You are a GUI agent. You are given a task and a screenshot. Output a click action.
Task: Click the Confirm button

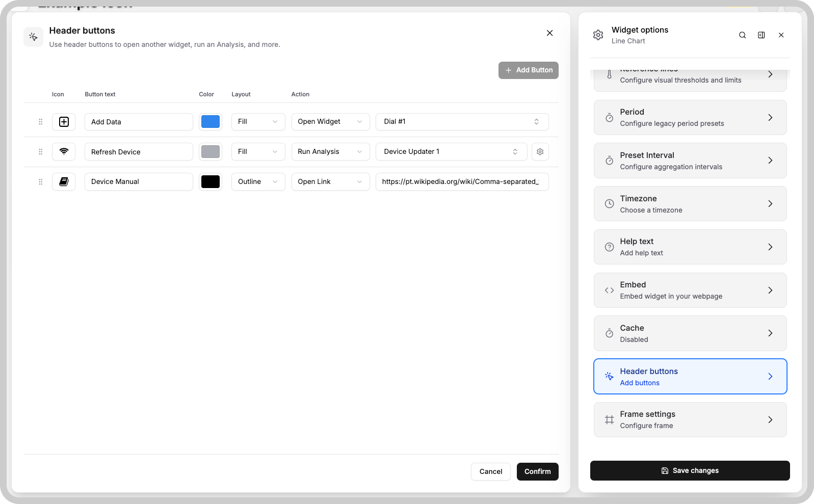pos(538,471)
